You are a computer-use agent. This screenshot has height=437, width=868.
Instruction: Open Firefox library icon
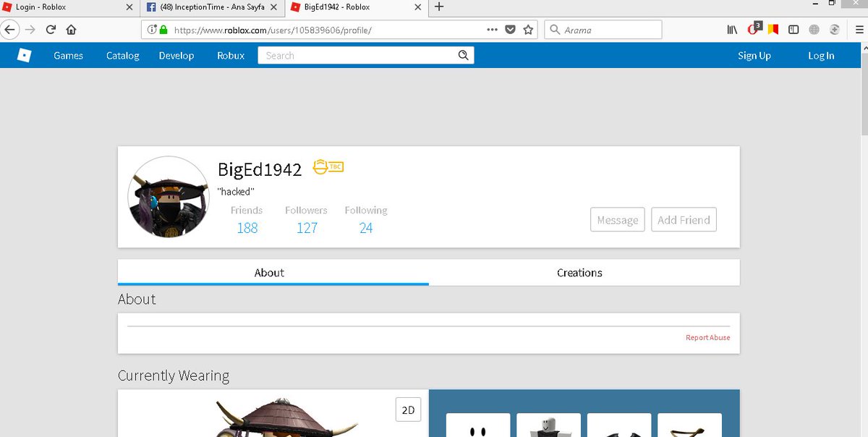click(732, 30)
